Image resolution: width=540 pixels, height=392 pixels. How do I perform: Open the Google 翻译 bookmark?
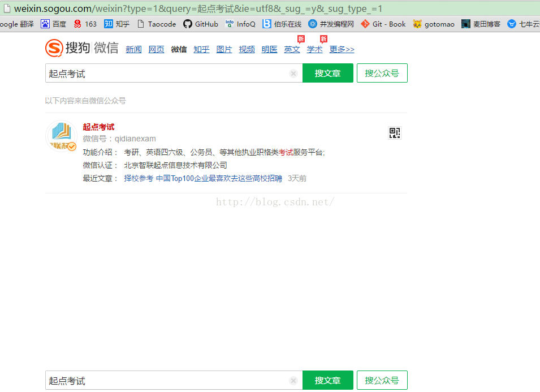tap(17, 24)
